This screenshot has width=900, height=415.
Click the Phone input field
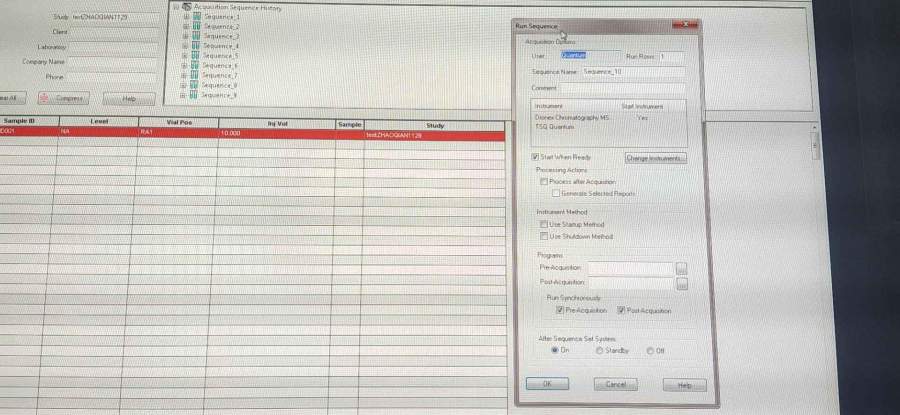pos(111,76)
